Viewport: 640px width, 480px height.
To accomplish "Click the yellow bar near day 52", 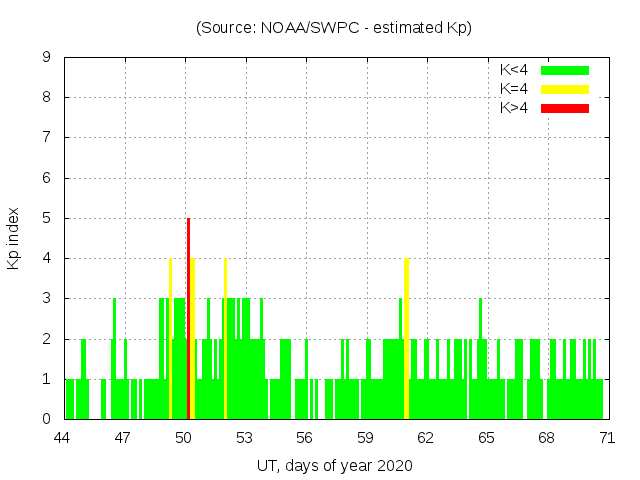I will 226,340.
